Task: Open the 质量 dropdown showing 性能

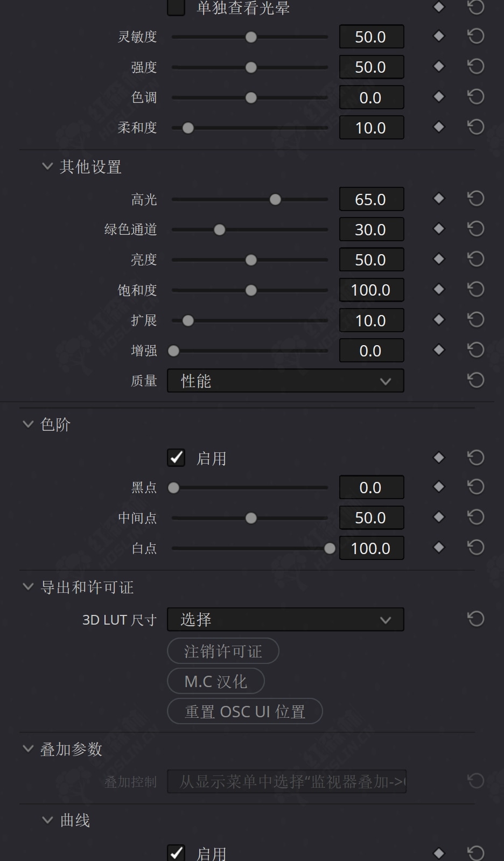Action: coord(285,381)
